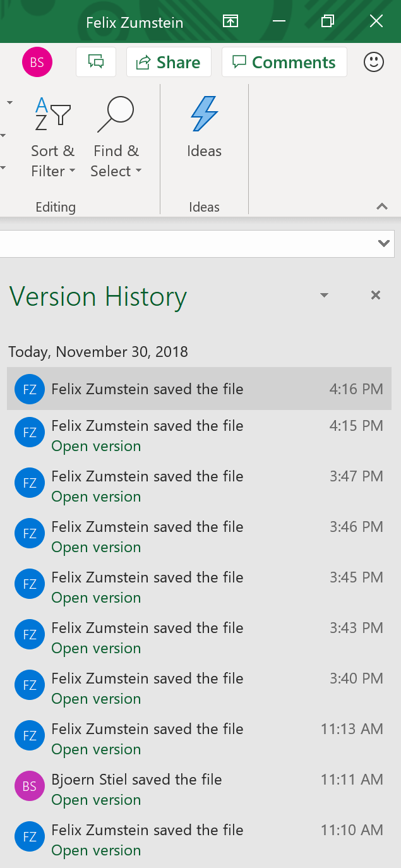401x868 pixels.
Task: Open the 11:10 AM version
Action: pos(96,850)
